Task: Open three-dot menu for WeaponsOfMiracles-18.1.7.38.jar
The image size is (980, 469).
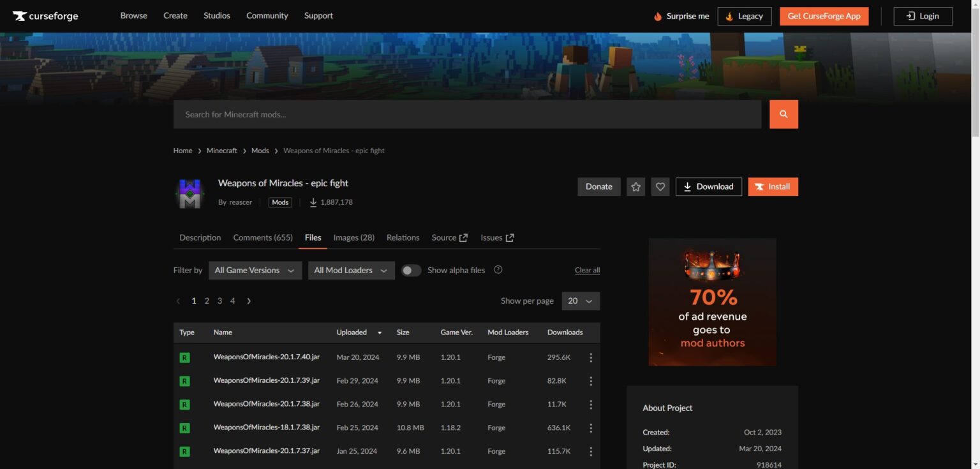Action: (591, 428)
